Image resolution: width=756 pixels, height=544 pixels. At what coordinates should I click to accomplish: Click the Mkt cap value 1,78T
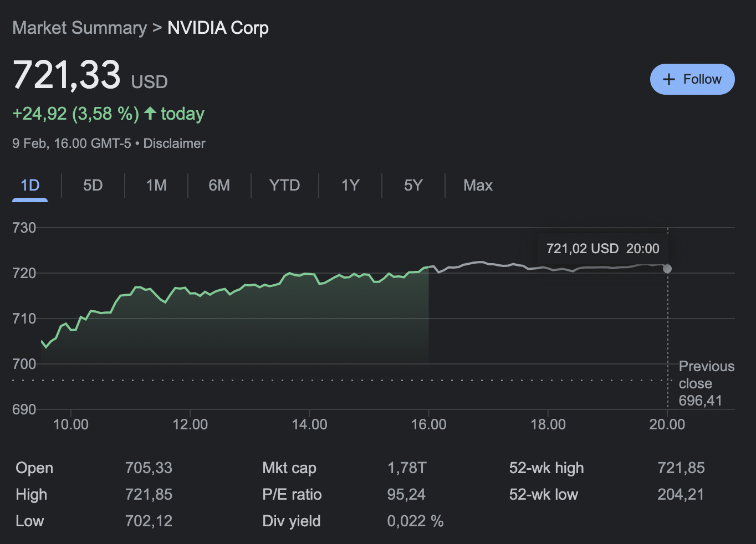click(407, 468)
